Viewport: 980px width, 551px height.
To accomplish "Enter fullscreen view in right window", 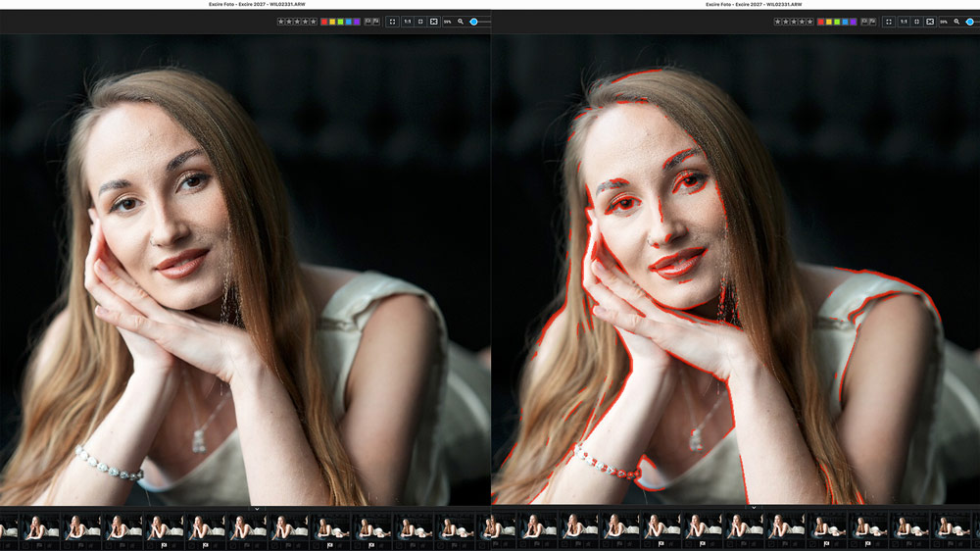I will click(889, 22).
